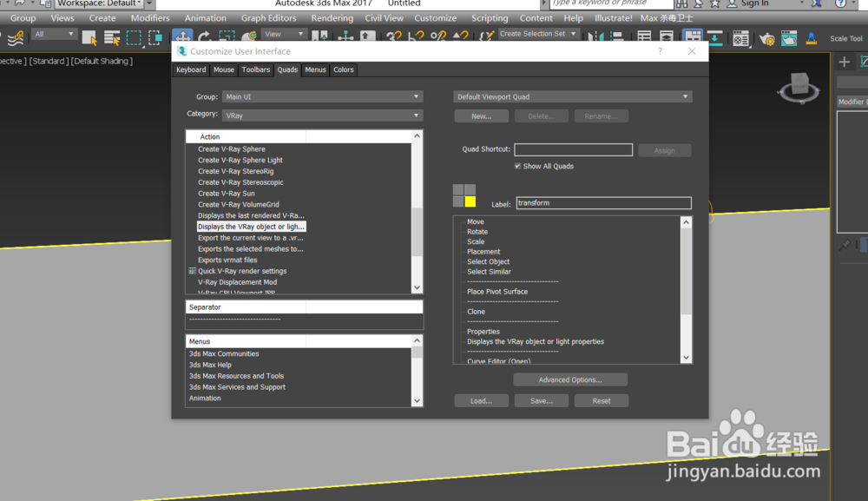The image size is (868, 501).
Task: Click the Label field containing transform
Action: point(603,203)
